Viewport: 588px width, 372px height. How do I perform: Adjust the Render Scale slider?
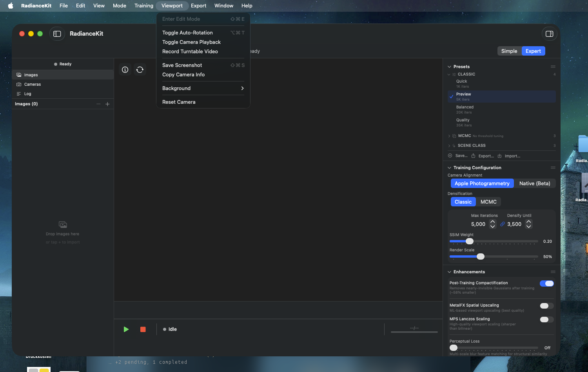[494, 256]
